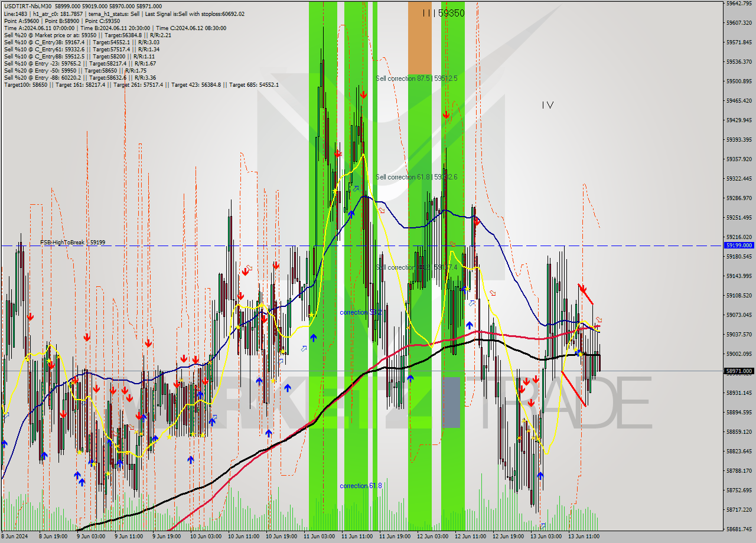Click the 58859.120 price axis label
This screenshot has height=543, width=756.
tap(739, 431)
